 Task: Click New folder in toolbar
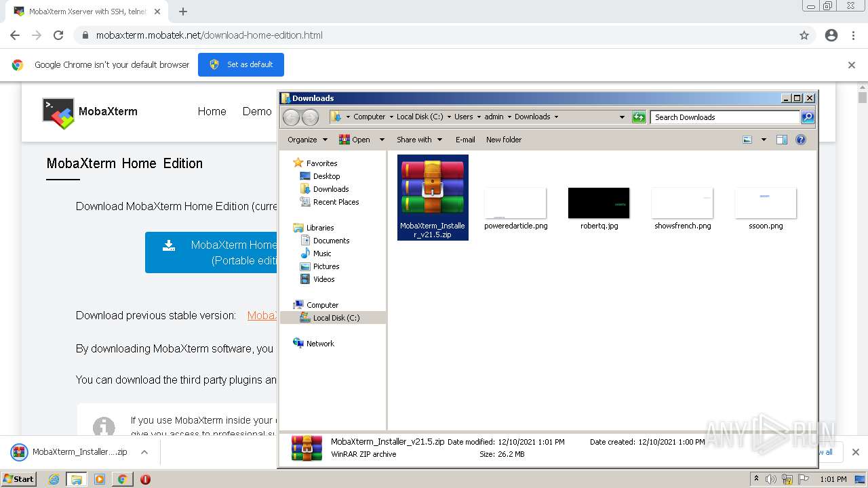[504, 140]
